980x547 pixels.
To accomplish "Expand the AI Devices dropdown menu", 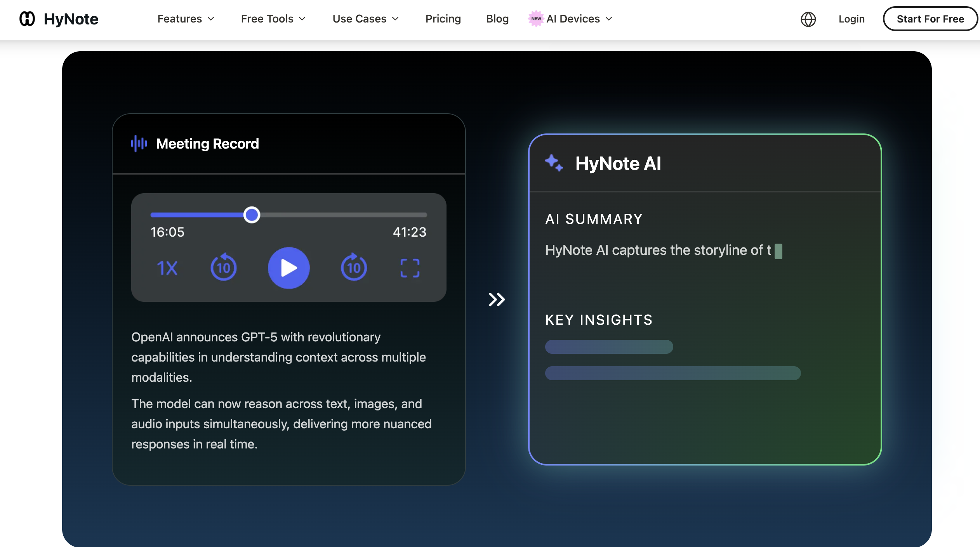I will (x=579, y=19).
